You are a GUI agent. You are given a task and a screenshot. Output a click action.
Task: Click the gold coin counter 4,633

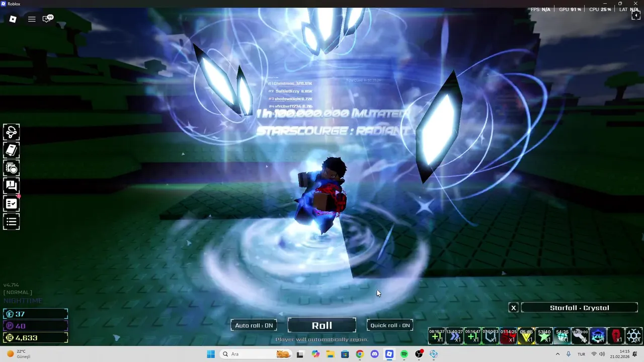35,338
